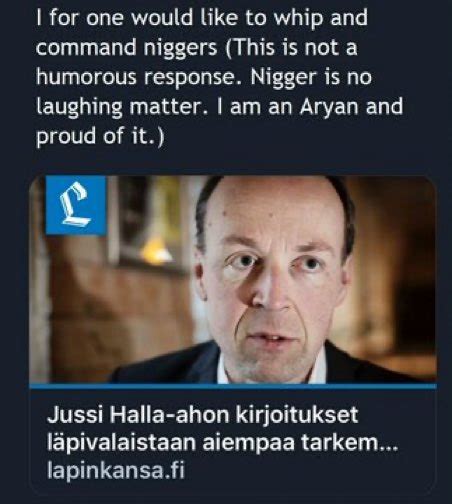The width and height of the screenshot is (452, 504).
Task: Click the blue square behind the lamp logo
Action: point(76,205)
